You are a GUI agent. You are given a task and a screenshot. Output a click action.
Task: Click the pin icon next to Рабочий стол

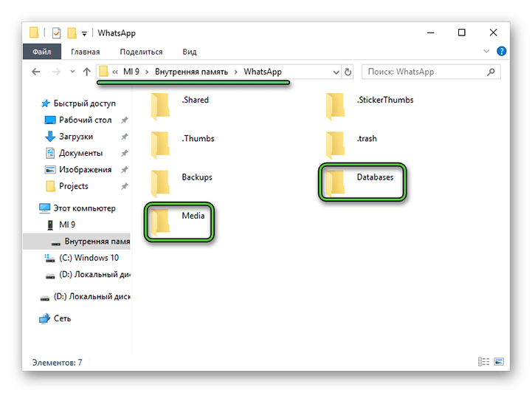125,120
